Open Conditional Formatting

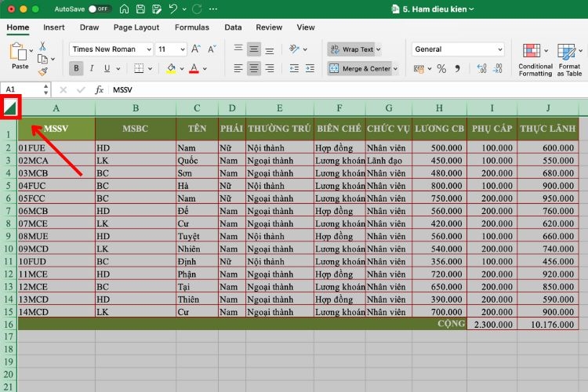[535, 60]
